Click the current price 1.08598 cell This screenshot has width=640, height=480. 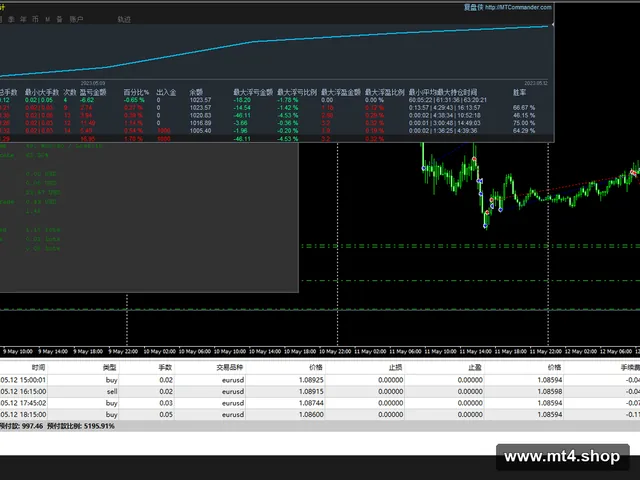(x=550, y=391)
